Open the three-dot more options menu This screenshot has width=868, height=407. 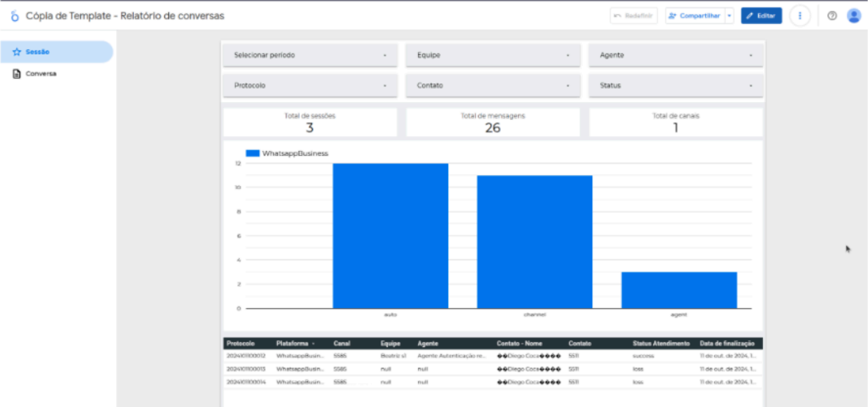pos(800,16)
